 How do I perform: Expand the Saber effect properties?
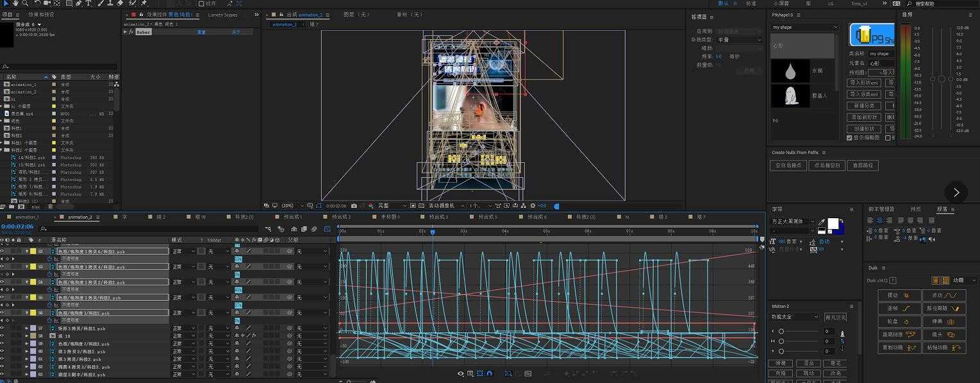coord(126,32)
